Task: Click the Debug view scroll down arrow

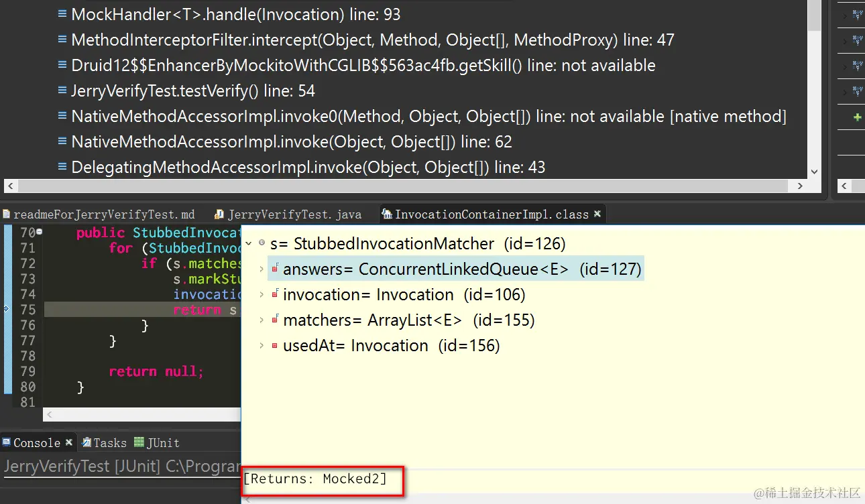Action: 814,172
